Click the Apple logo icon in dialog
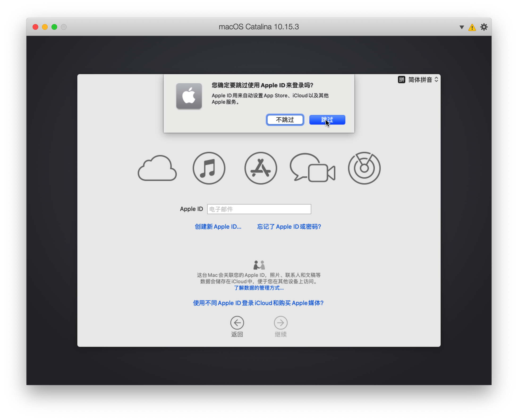The height and width of the screenshot is (420, 518). tap(189, 96)
